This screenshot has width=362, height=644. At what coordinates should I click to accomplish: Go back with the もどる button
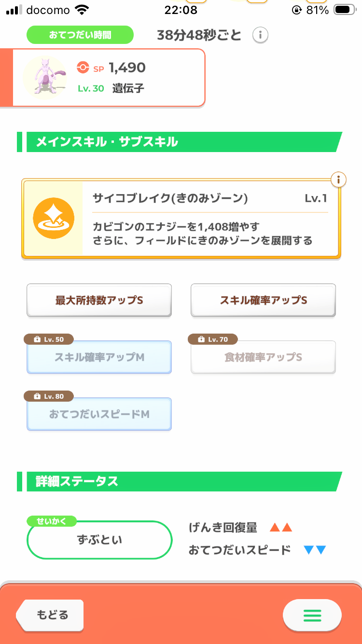[50, 615]
